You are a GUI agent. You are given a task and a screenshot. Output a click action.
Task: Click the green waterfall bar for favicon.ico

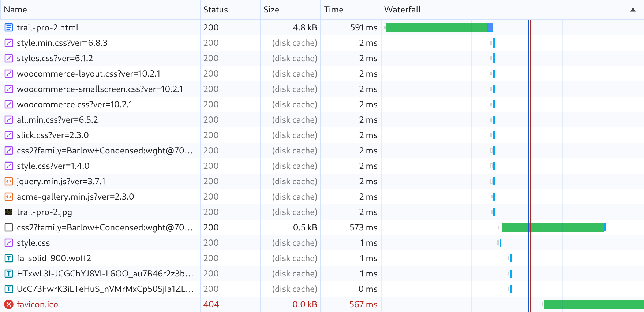(594, 304)
